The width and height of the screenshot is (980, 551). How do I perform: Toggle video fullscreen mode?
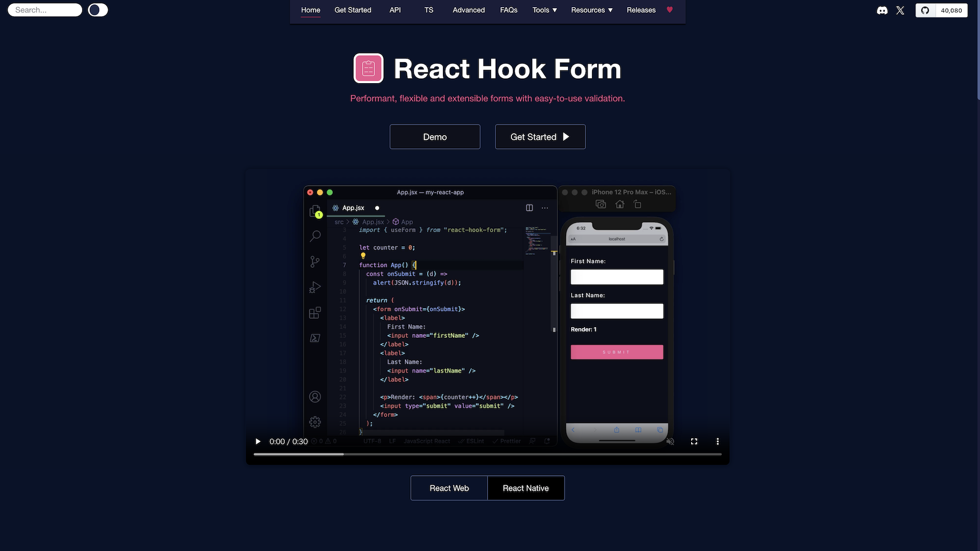click(x=694, y=442)
